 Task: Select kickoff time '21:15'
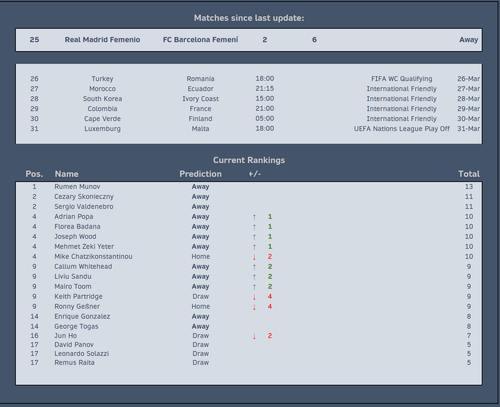pos(265,89)
